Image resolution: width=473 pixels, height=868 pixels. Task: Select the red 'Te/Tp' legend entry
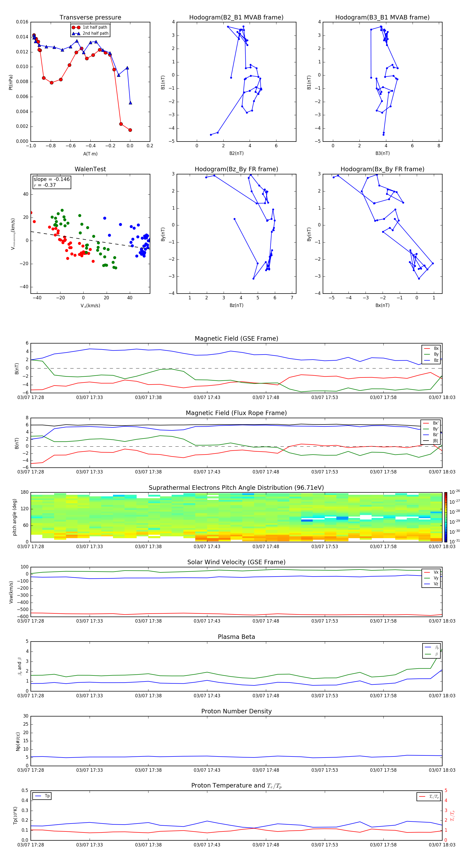429,796
